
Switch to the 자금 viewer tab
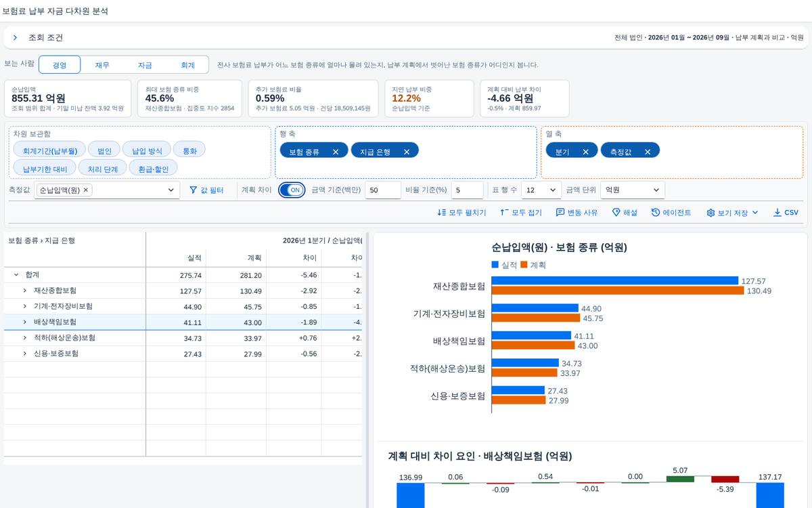tap(145, 65)
